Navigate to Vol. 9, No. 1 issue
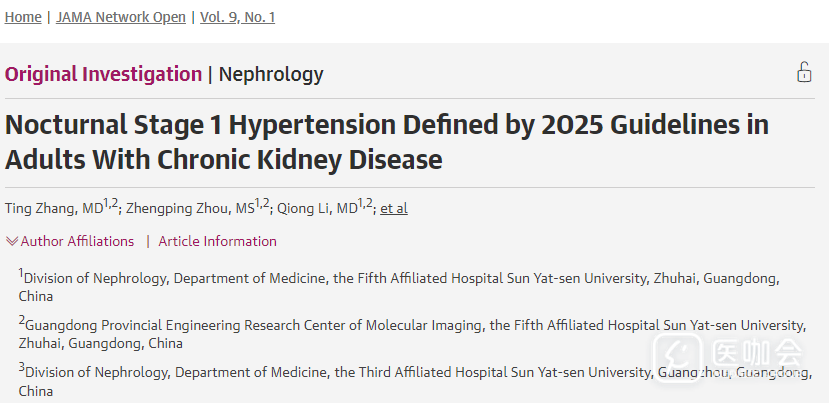Viewport: 829px width, 403px height. 237,17
